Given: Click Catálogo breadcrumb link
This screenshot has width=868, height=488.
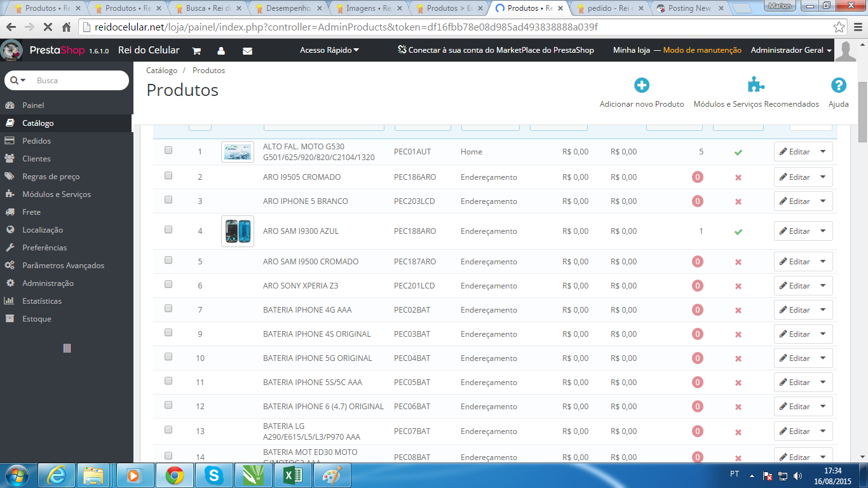Looking at the screenshot, I should tap(161, 71).
